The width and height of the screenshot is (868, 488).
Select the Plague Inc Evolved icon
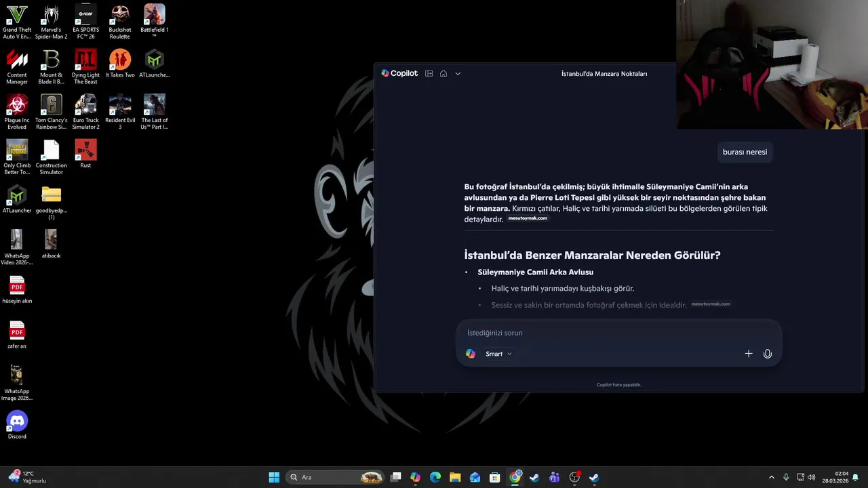point(17,113)
